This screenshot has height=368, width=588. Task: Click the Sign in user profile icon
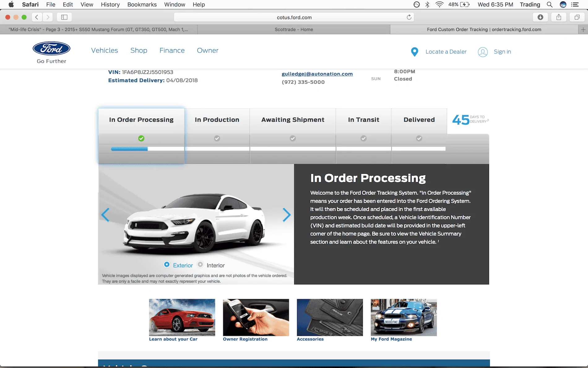click(x=482, y=52)
